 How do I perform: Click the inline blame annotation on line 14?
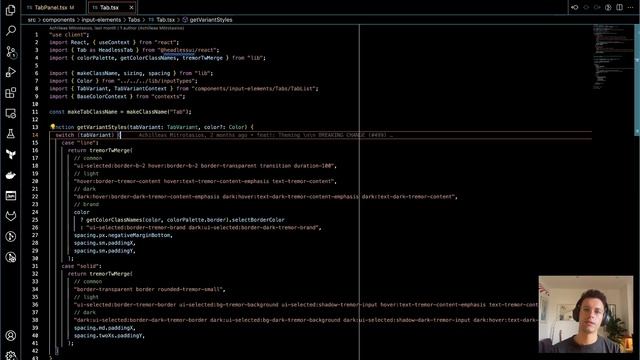(266, 135)
